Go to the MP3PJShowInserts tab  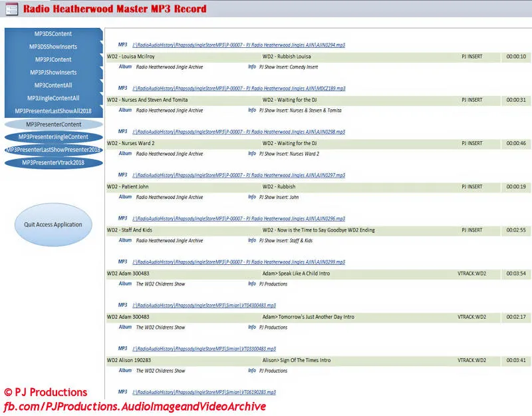coord(53,73)
